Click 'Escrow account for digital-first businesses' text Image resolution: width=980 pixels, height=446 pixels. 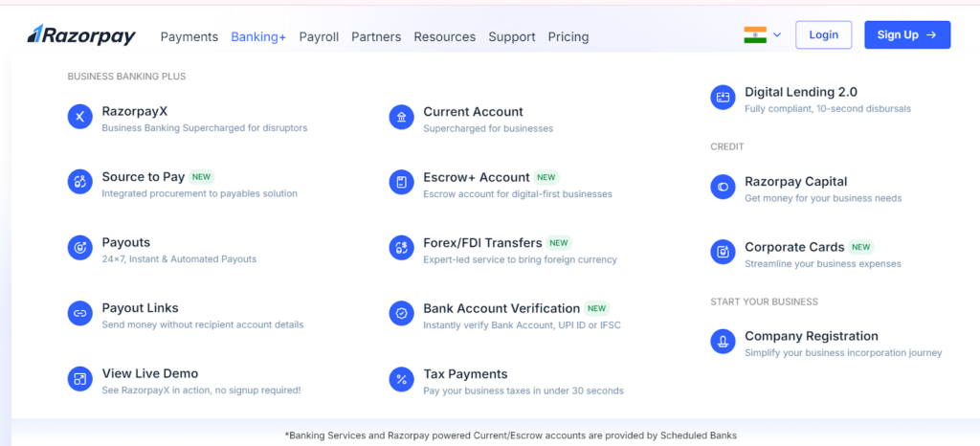pyautogui.click(x=518, y=194)
